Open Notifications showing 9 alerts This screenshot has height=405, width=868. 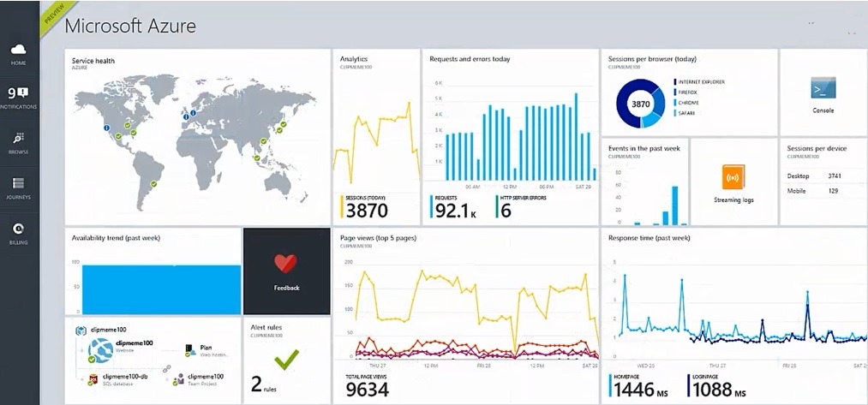(18, 93)
